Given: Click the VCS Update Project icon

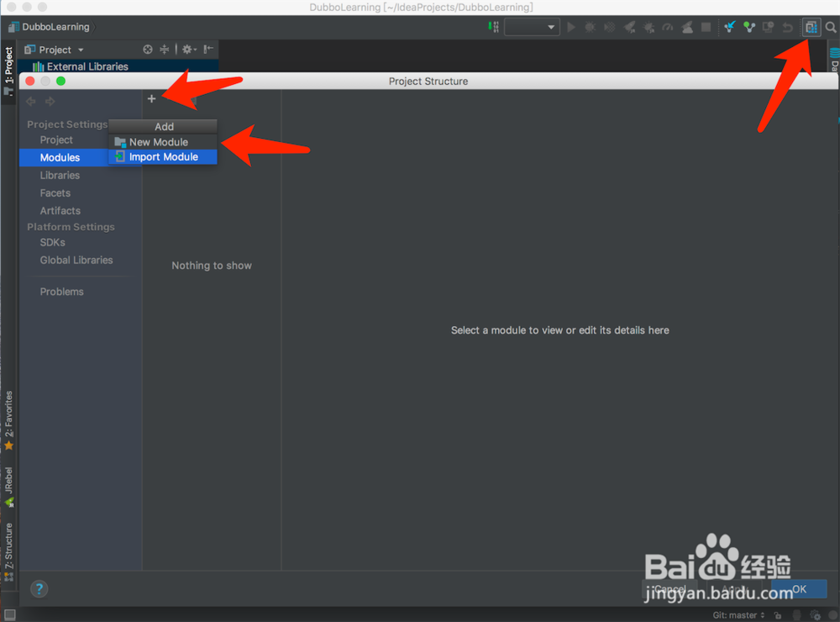Looking at the screenshot, I should 729,27.
